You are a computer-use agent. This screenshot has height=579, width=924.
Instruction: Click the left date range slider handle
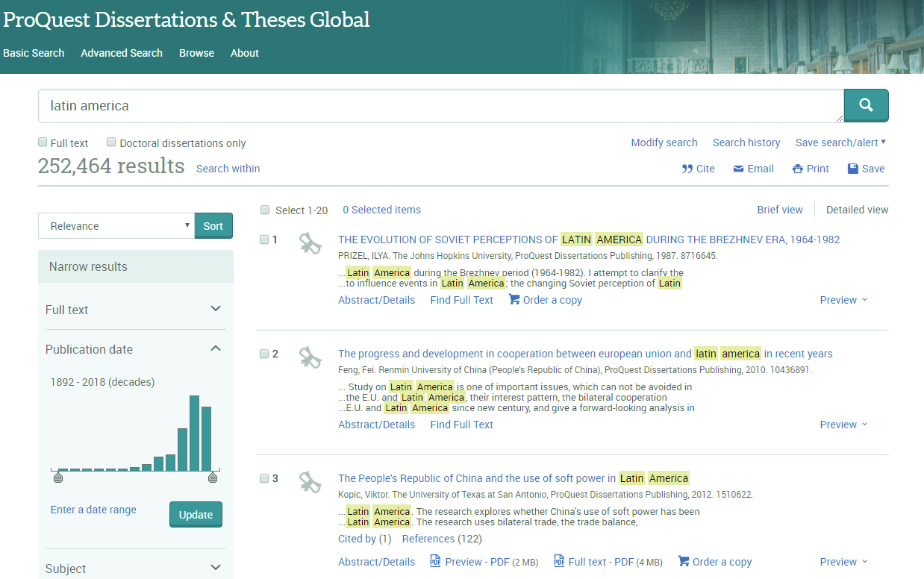coord(58,477)
